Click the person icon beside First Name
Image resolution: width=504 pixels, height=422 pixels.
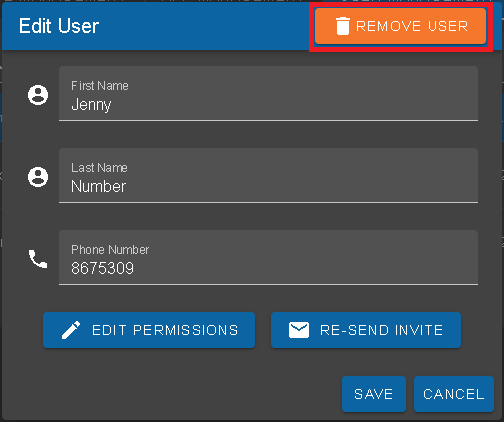pos(38,95)
